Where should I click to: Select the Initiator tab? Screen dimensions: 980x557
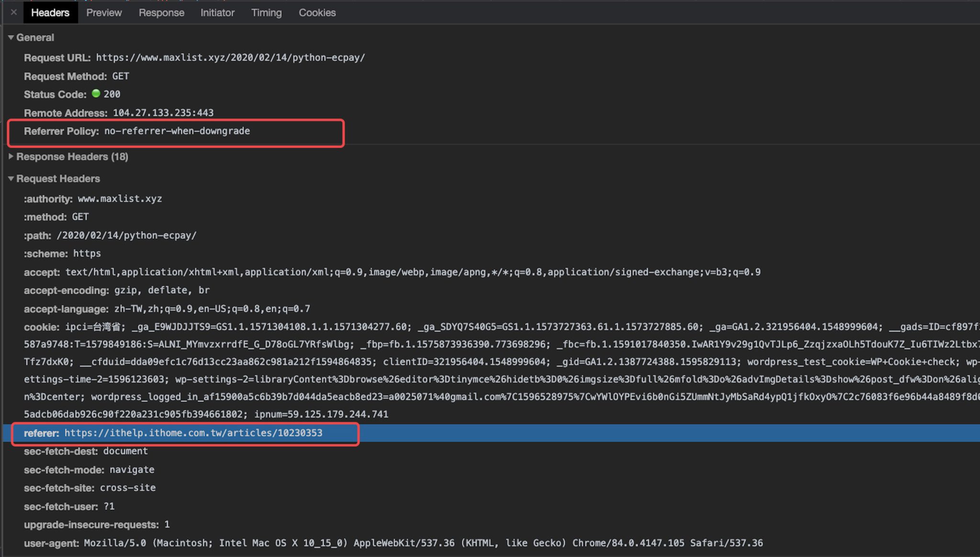[217, 13]
